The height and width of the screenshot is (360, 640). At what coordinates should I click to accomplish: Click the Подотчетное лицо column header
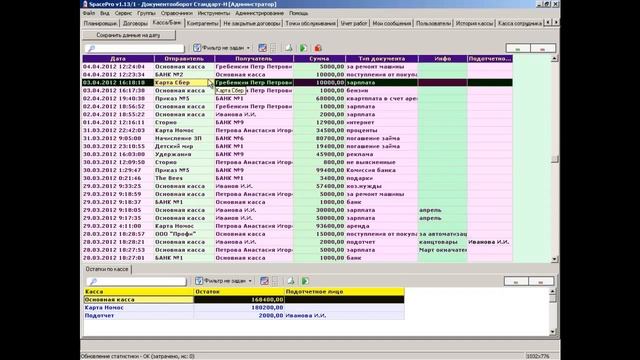pyautogui.click(x=344, y=292)
